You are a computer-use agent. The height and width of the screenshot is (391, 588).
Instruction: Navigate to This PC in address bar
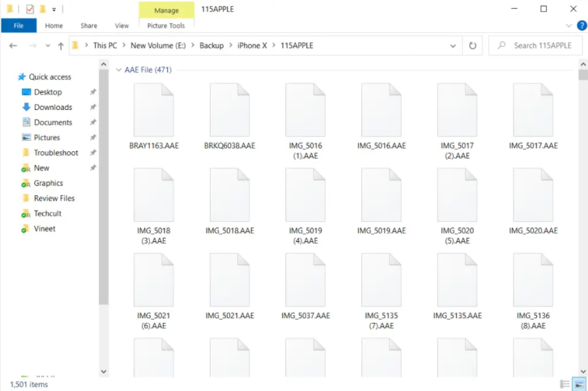coord(105,45)
